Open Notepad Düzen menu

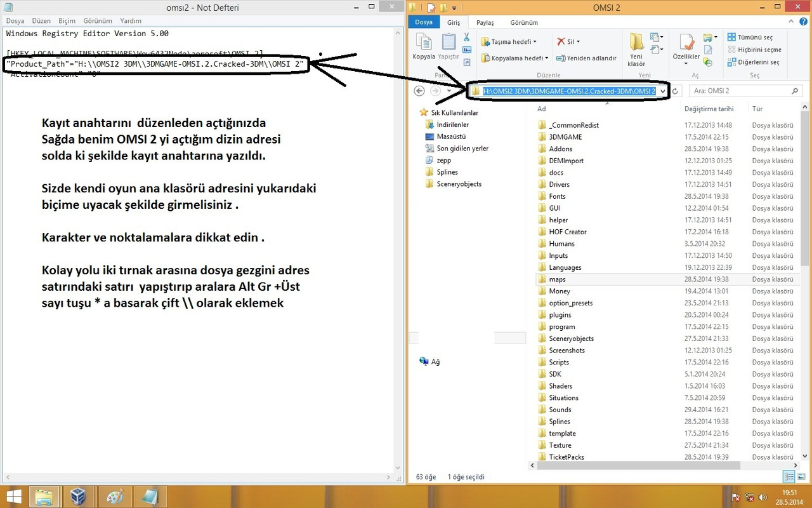(x=41, y=21)
